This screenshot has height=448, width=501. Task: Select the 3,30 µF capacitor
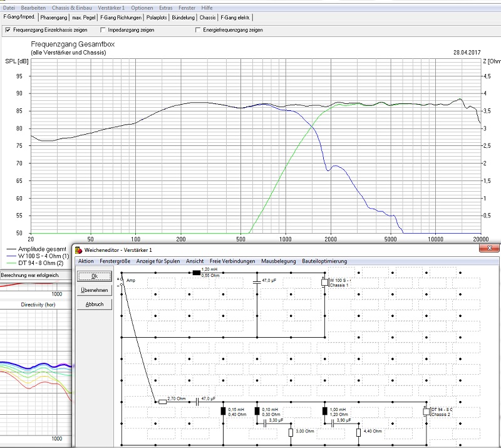point(264,424)
